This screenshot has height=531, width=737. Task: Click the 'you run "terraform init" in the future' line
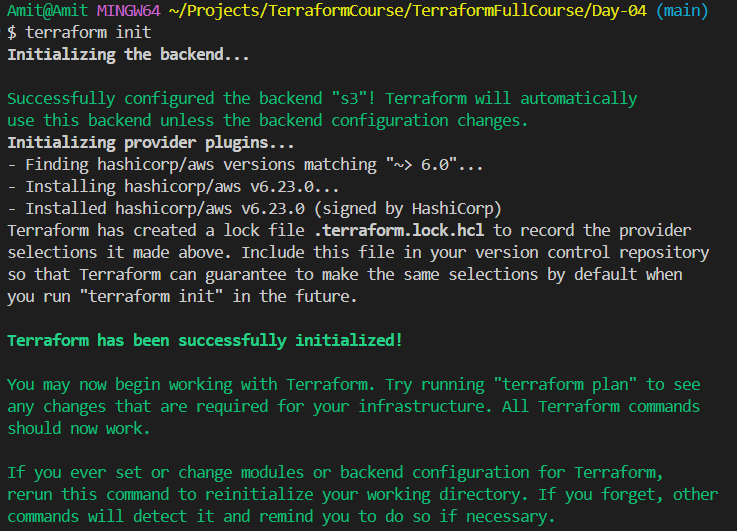[182, 297]
